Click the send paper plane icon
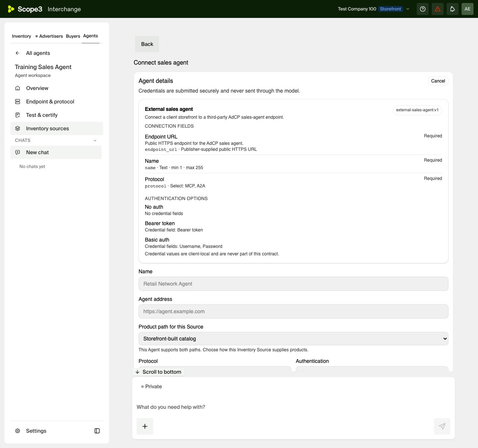 [442, 426]
